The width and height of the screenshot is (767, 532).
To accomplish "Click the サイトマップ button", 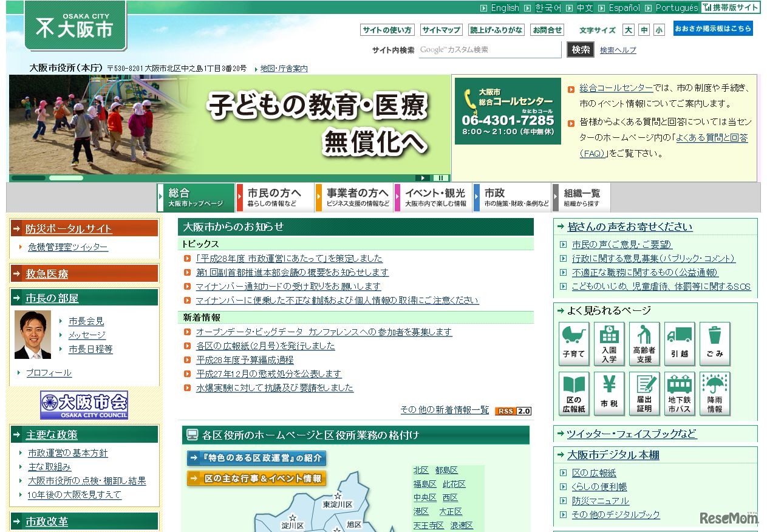I will click(x=441, y=30).
